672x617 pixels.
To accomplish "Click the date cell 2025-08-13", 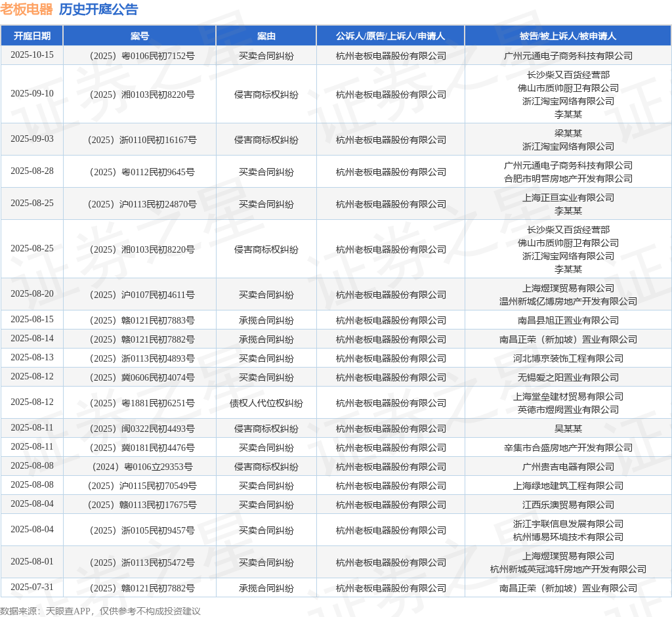I will click(32, 358).
